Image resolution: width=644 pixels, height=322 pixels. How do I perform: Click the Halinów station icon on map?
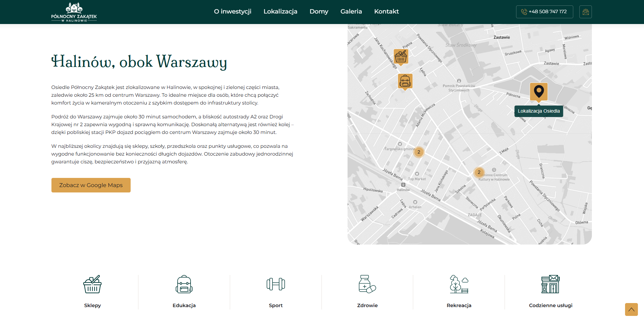click(x=403, y=185)
